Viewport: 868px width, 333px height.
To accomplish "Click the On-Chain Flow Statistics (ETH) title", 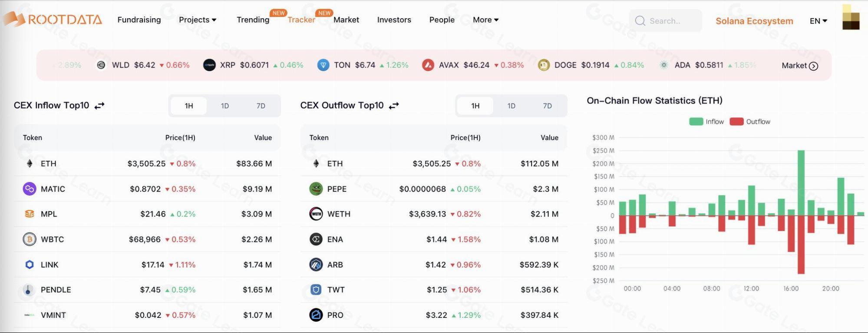I will 654,100.
